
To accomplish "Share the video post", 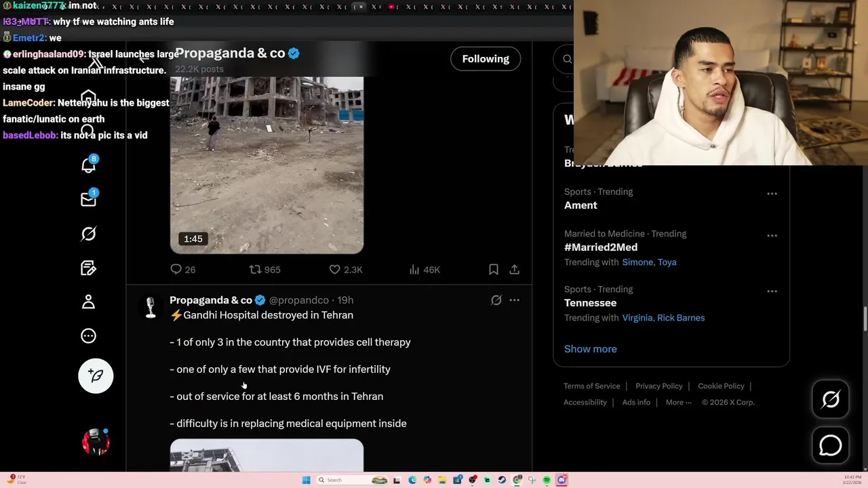I will tap(515, 269).
